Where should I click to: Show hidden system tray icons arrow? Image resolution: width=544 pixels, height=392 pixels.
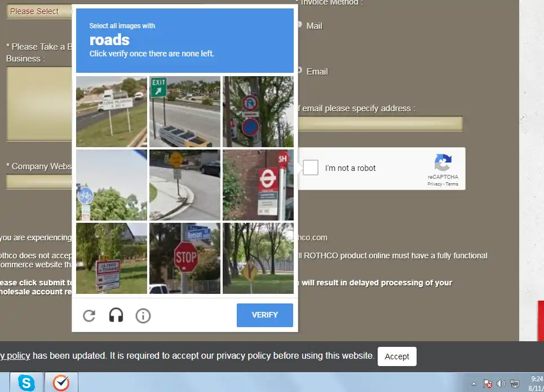pyautogui.click(x=474, y=384)
